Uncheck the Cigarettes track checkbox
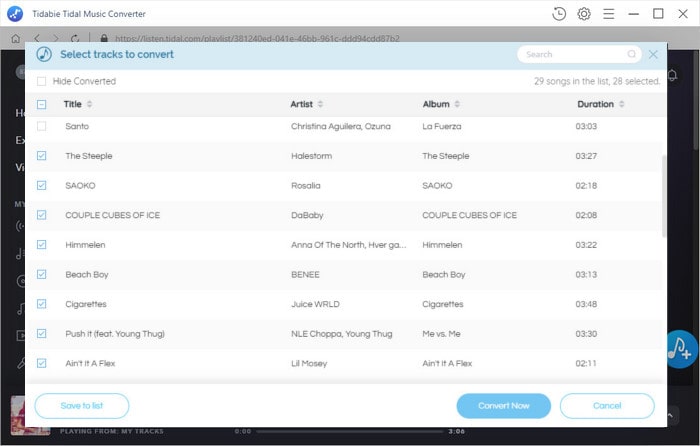 coord(42,304)
